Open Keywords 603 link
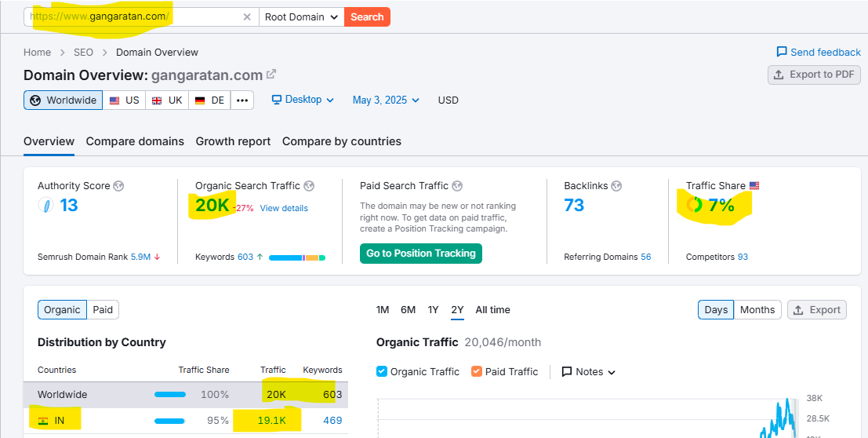This screenshot has height=438, width=868. [245, 257]
